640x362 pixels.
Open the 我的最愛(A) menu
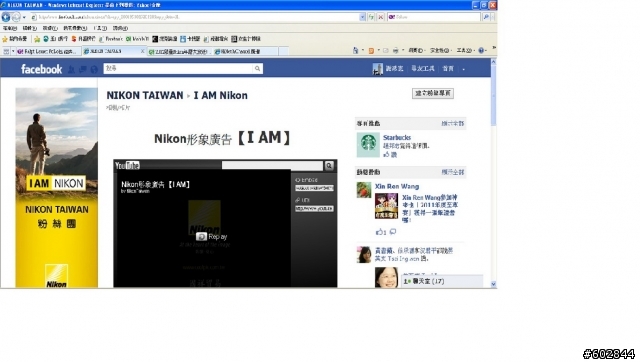point(75,28)
